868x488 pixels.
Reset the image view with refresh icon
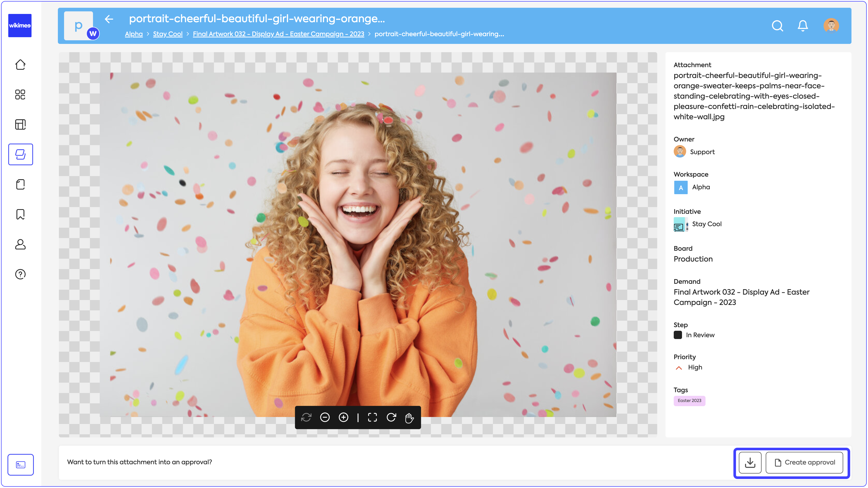point(306,418)
